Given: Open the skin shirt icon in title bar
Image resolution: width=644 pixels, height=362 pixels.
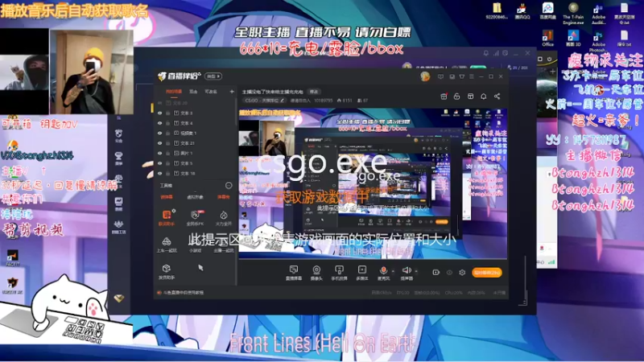Looking at the screenshot, I should (x=461, y=76).
